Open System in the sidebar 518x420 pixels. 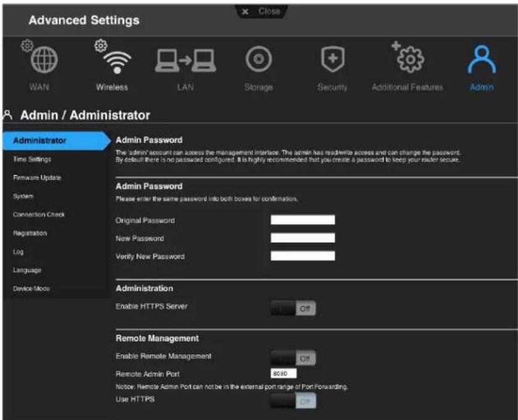pos(23,196)
